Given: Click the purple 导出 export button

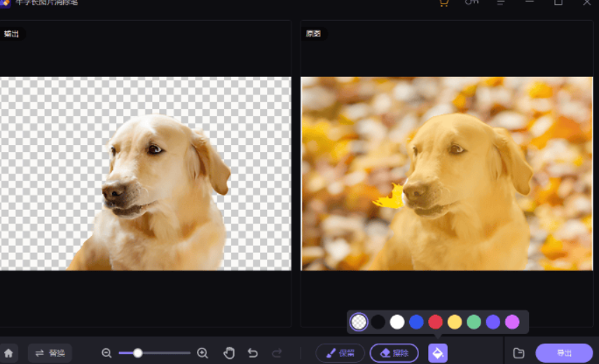Looking at the screenshot, I should tap(564, 353).
